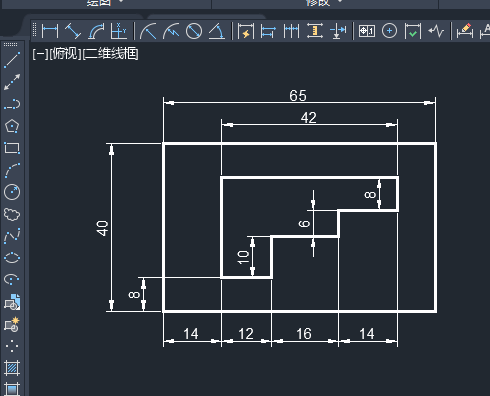
Task: Select the Spline tool
Action: (x=12, y=236)
